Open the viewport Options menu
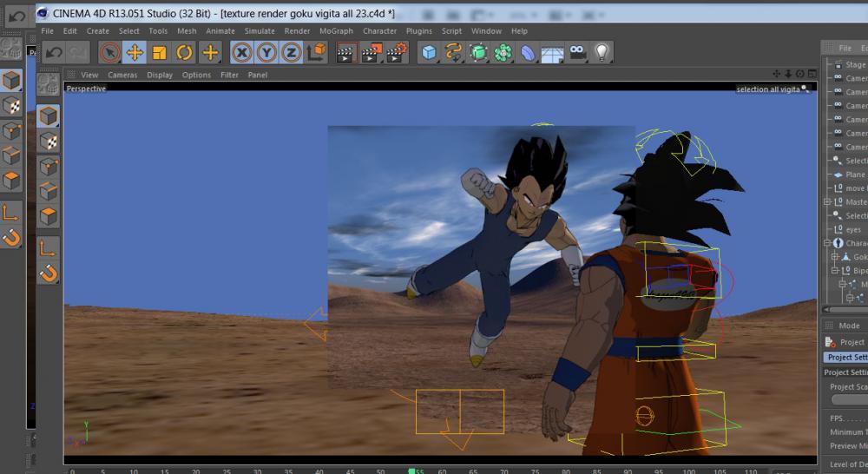Viewport: 868px width, 474px height. [x=196, y=75]
